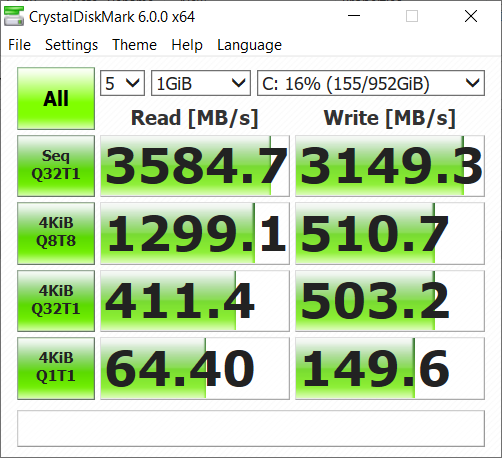Open the Settings menu
The height and width of the screenshot is (458, 502).
[71, 45]
